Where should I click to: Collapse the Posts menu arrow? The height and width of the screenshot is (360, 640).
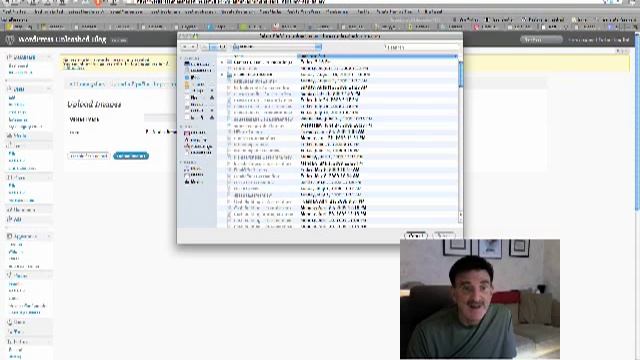49,89
